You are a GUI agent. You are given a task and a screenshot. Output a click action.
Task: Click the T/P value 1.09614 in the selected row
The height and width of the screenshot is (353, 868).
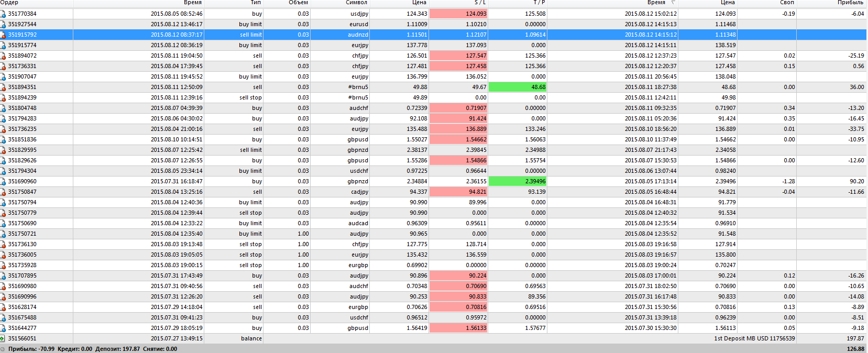535,35
